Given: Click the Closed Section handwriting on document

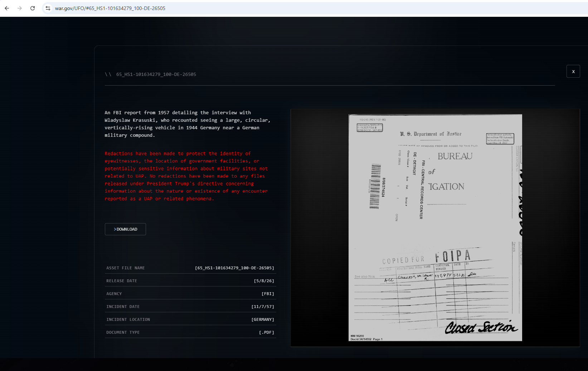Looking at the screenshot, I should [481, 327].
